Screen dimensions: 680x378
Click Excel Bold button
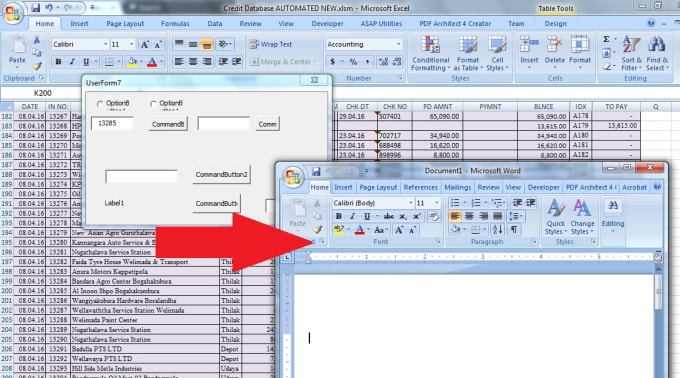point(58,62)
